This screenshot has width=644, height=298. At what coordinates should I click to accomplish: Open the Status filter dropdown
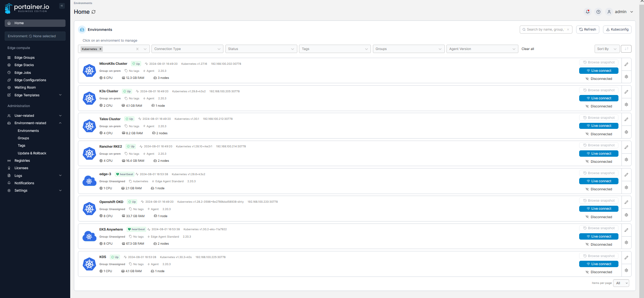pyautogui.click(x=261, y=49)
